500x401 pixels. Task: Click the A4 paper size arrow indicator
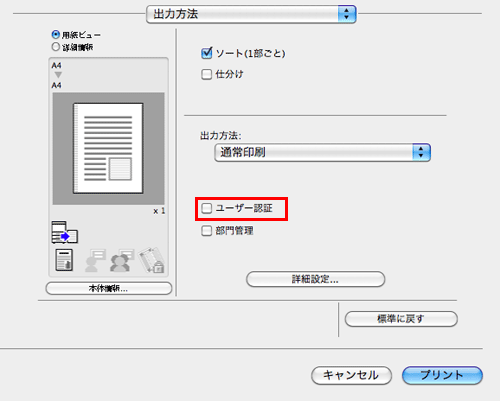click(58, 75)
